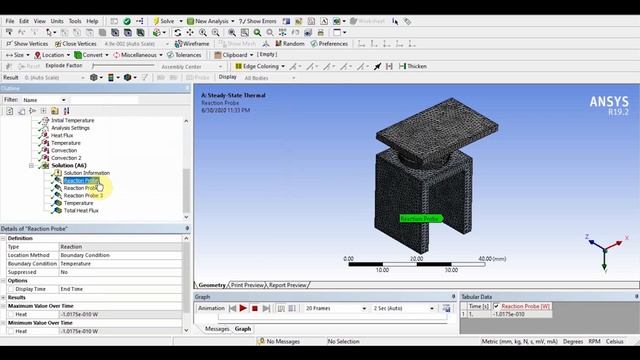
Task: Open the Clipboard dropdown
Action: (251, 55)
